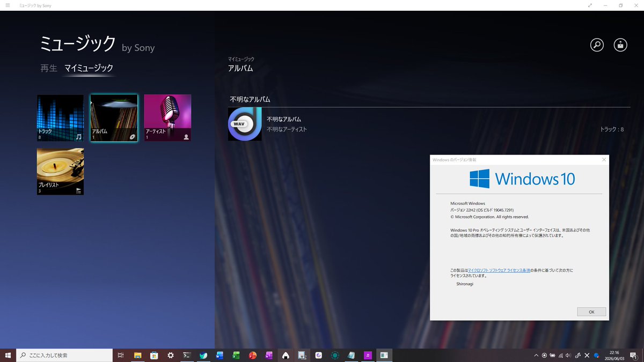Open the volume speaker tray icon
The height and width of the screenshot is (362, 644).
click(x=568, y=355)
